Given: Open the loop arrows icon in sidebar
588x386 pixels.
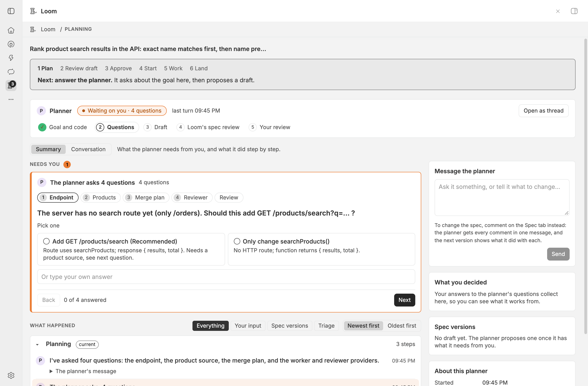Looking at the screenshot, I should click(x=11, y=72).
